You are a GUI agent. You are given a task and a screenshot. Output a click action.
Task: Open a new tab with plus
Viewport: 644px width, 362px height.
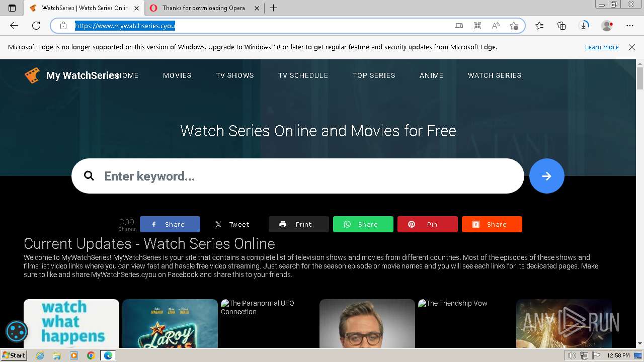[273, 8]
